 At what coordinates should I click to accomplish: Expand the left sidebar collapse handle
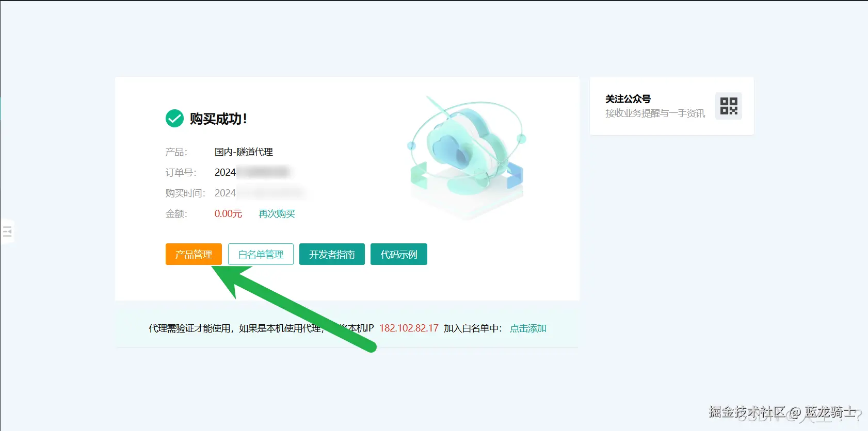coord(7,231)
